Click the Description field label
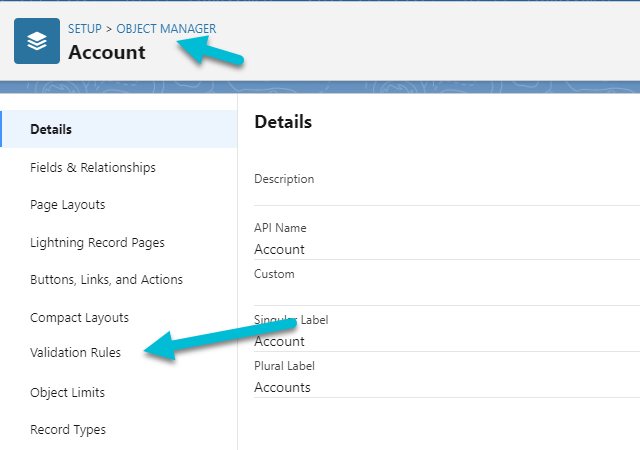 coord(284,179)
